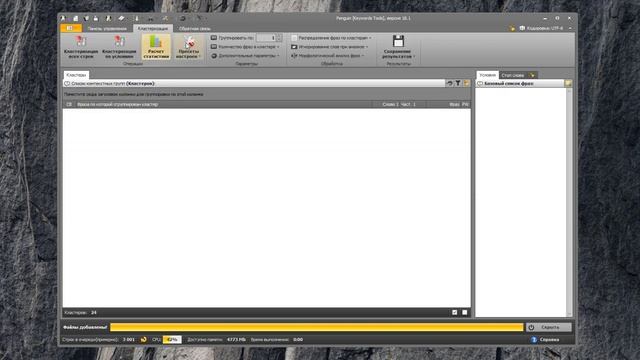Click the blue Справка help icon

pos(534,339)
